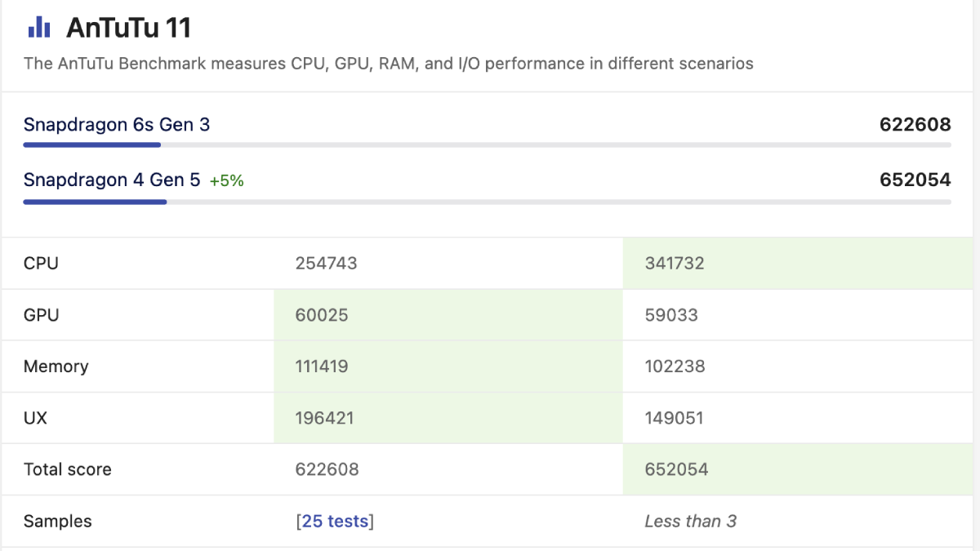The width and height of the screenshot is (980, 551).
Task: Click the Snapdragon 4 Gen 5 score bar
Action: 487,202
